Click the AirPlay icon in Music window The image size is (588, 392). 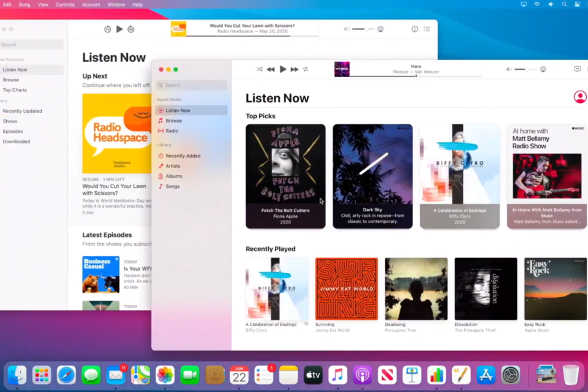click(543, 69)
